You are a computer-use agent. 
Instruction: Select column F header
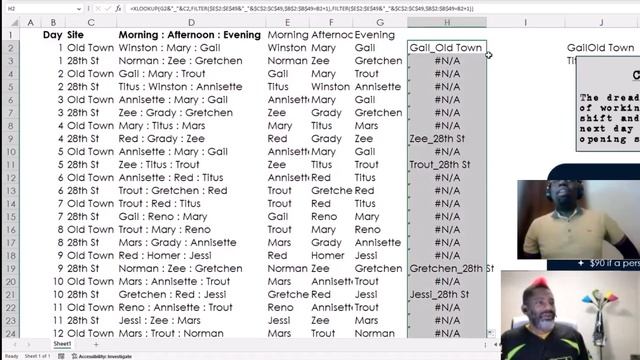[331, 22]
